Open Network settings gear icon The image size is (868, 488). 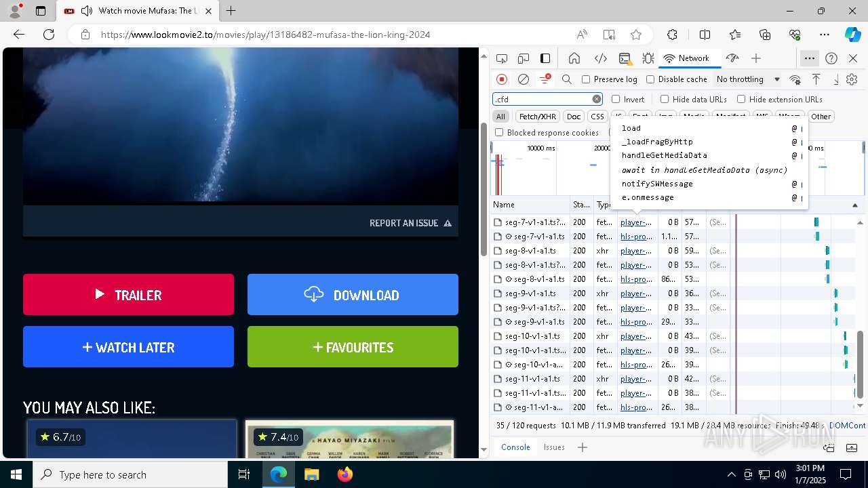coord(852,79)
